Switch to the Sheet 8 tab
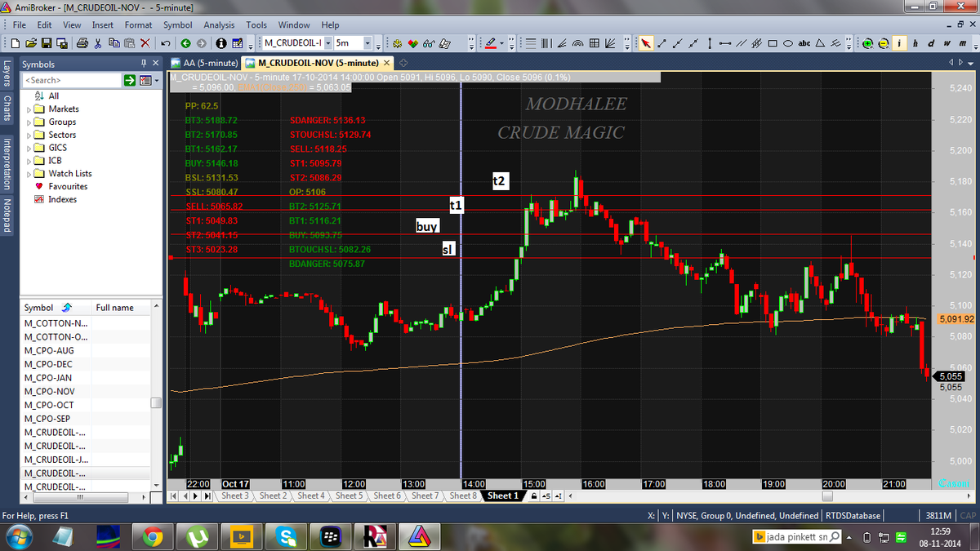Screen dimensions: 980x551 pyautogui.click(x=462, y=495)
